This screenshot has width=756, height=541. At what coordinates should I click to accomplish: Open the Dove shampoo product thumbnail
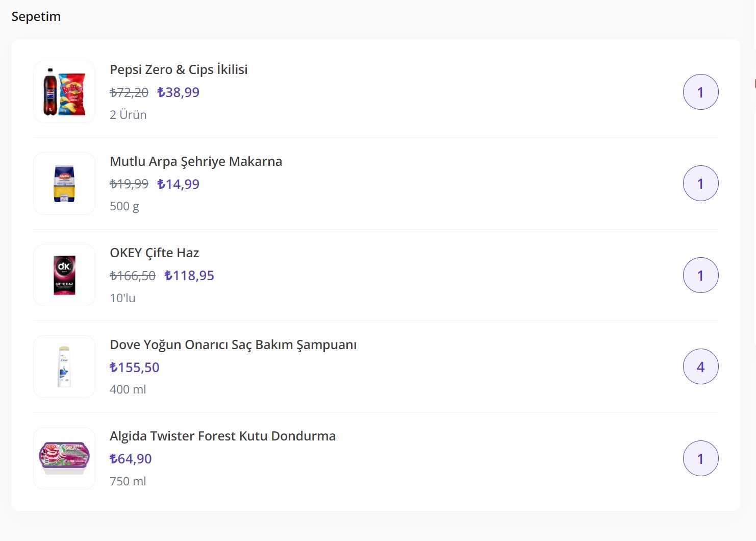64,366
